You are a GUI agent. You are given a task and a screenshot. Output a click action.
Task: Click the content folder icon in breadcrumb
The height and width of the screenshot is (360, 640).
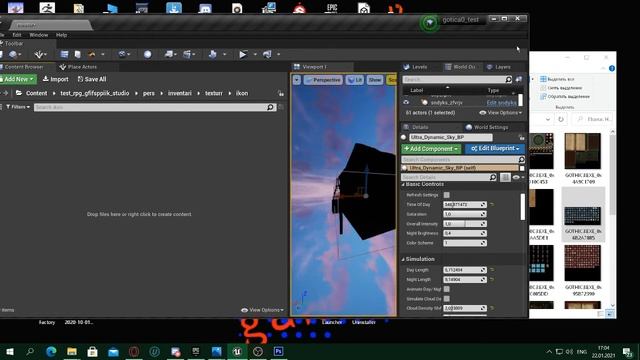(19, 93)
